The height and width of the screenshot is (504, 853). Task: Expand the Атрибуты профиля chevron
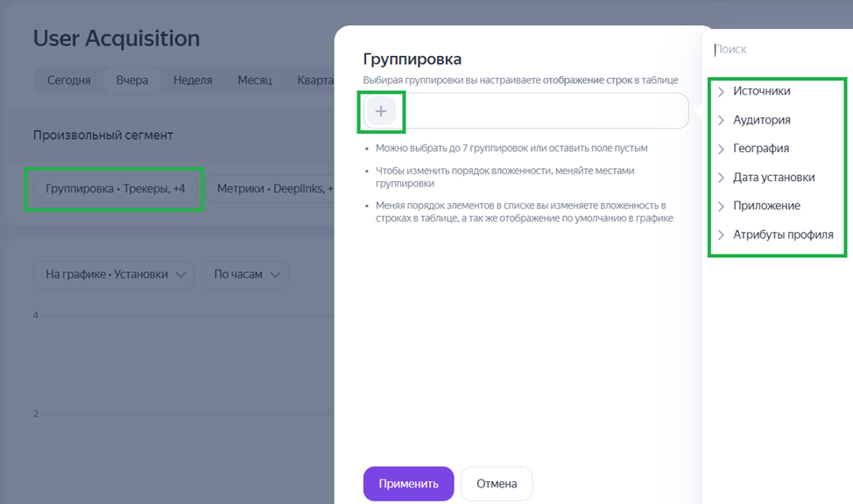click(x=721, y=235)
